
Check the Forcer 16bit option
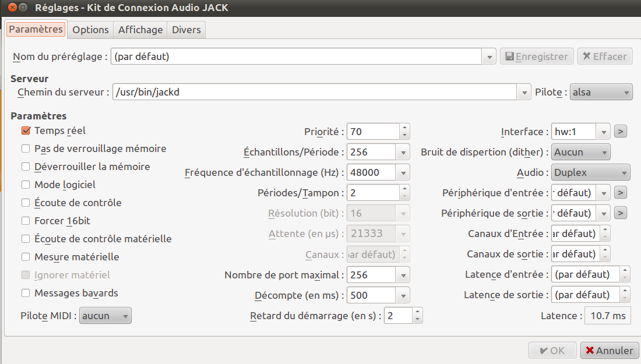[x=26, y=221]
